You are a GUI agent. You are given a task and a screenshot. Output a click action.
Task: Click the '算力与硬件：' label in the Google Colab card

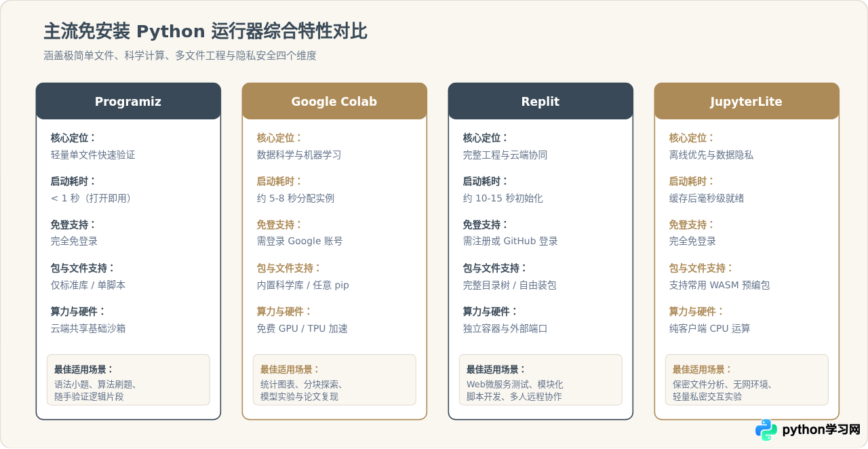click(284, 311)
